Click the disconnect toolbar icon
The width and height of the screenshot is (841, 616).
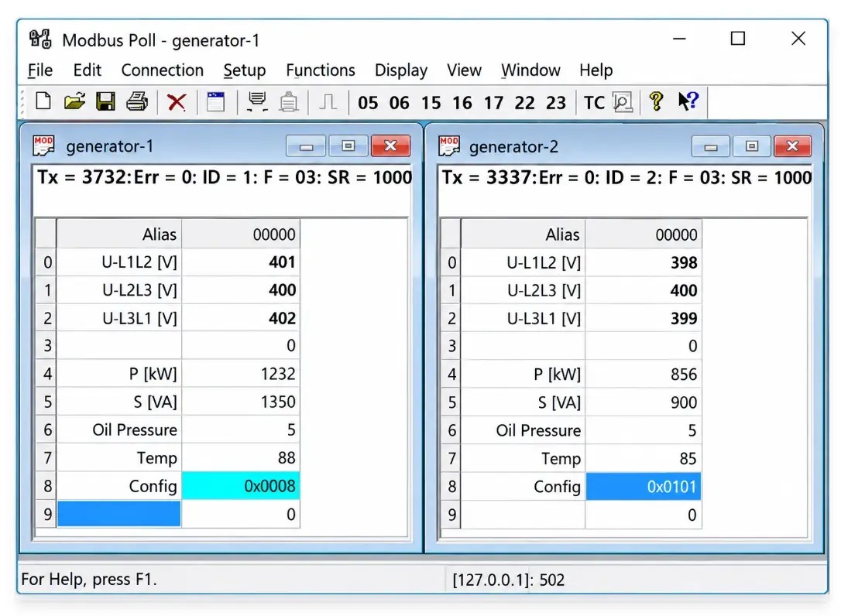pyautogui.click(x=289, y=102)
